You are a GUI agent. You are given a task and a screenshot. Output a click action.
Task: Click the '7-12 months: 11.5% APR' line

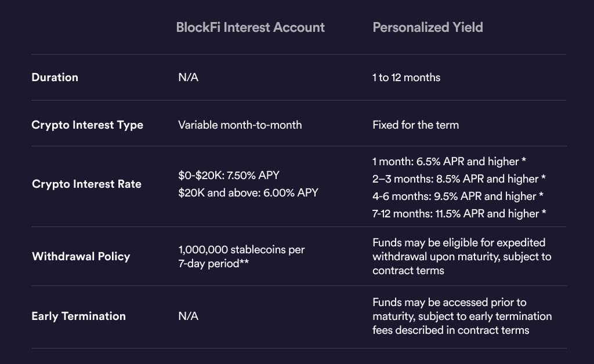coord(459,213)
